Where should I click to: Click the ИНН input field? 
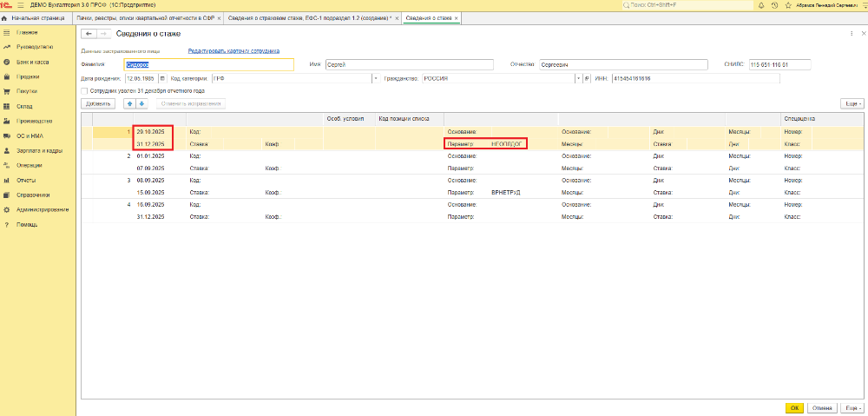[694, 79]
